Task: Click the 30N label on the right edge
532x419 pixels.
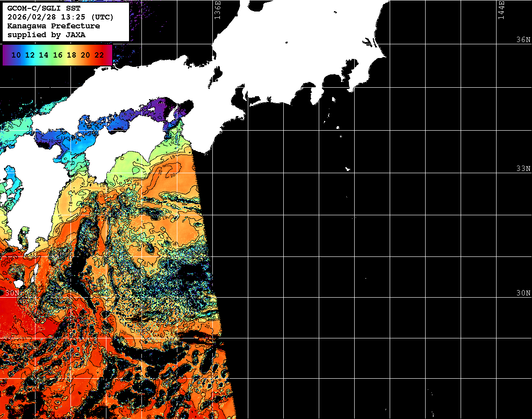Action: click(x=523, y=293)
